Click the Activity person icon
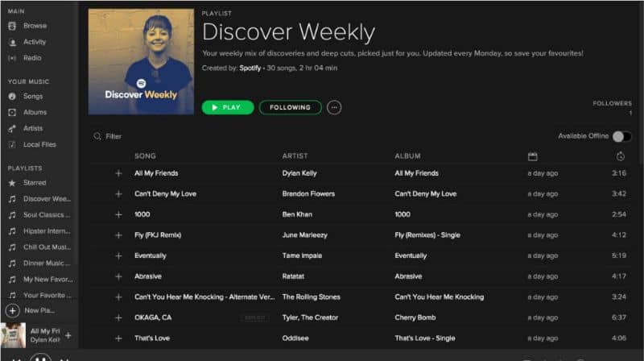 point(12,42)
